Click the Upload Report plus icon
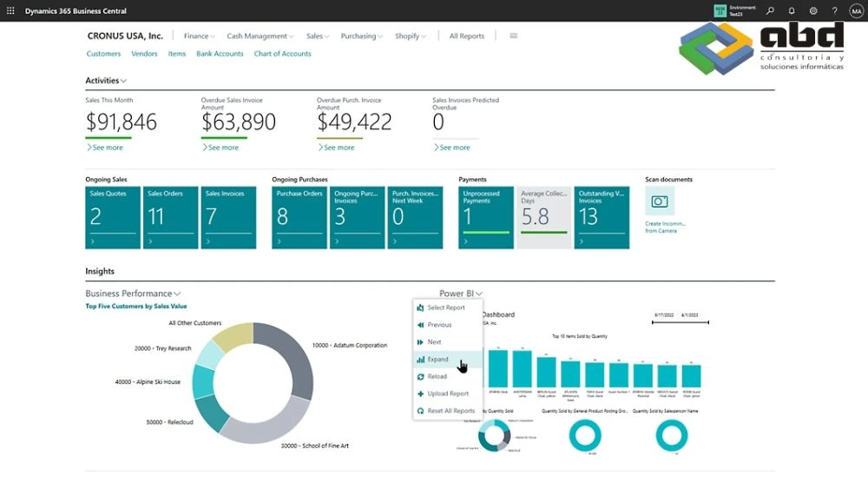 point(420,393)
